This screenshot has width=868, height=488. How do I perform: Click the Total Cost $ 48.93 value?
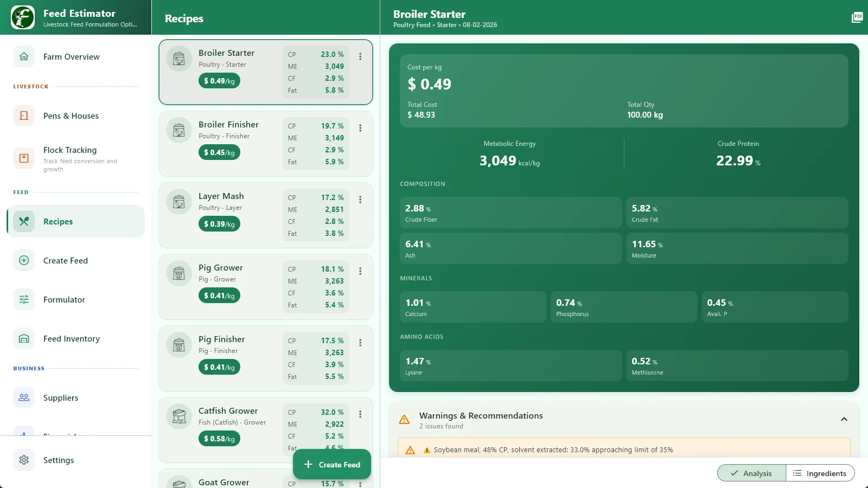(422, 115)
